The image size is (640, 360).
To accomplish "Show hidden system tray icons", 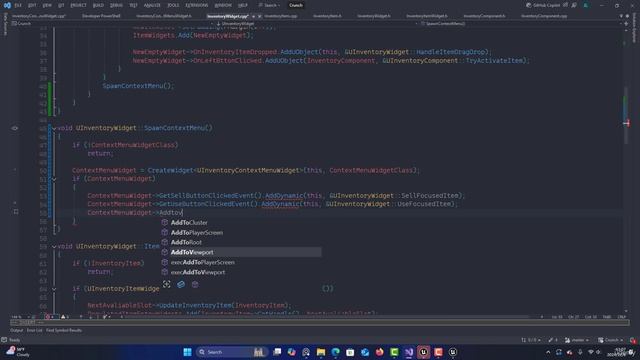I will tap(548, 352).
